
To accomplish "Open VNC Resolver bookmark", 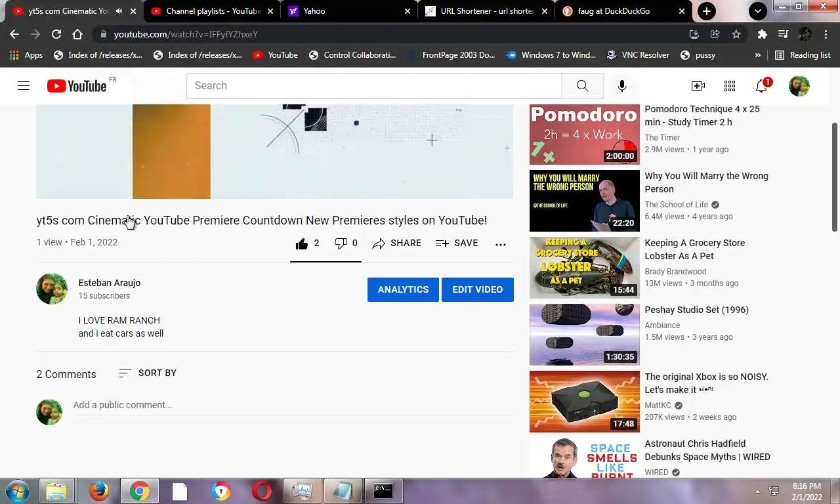I will tap(638, 55).
